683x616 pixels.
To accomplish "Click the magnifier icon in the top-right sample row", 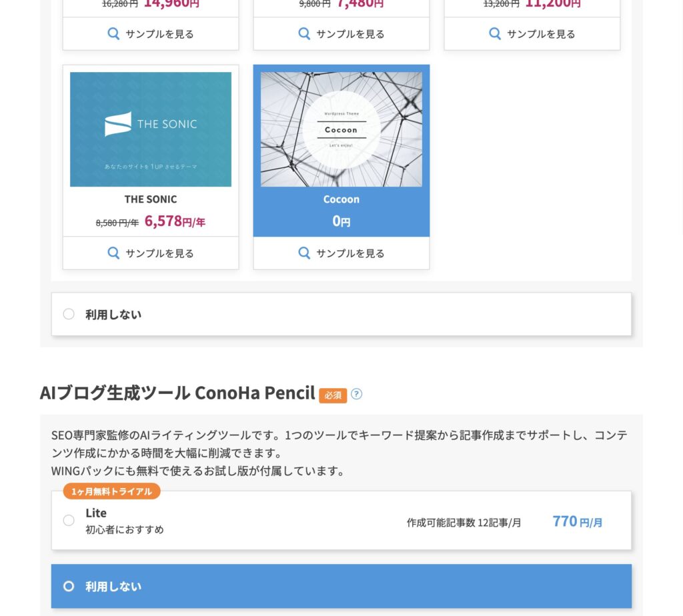I will click(495, 33).
